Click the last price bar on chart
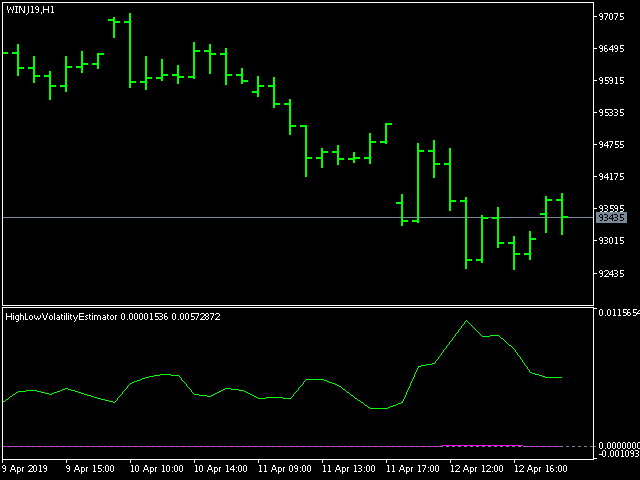Viewport: 640px width, 480px height. pyautogui.click(x=562, y=214)
